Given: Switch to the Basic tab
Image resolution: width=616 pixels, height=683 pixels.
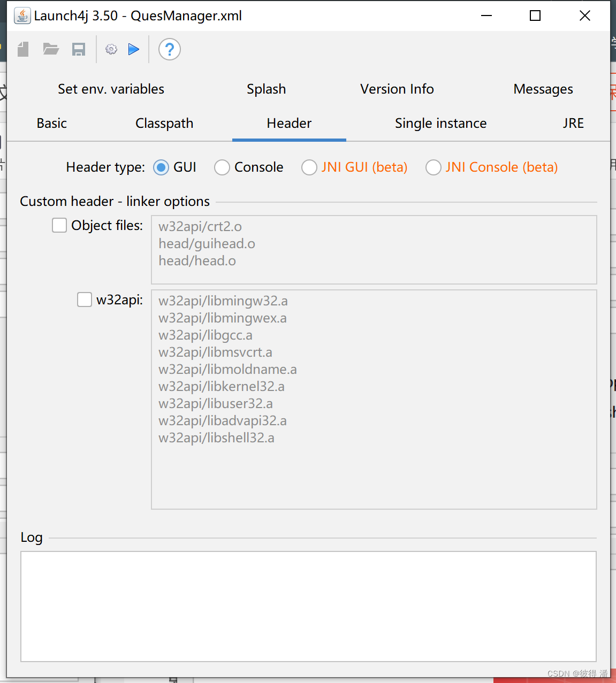Looking at the screenshot, I should [52, 123].
